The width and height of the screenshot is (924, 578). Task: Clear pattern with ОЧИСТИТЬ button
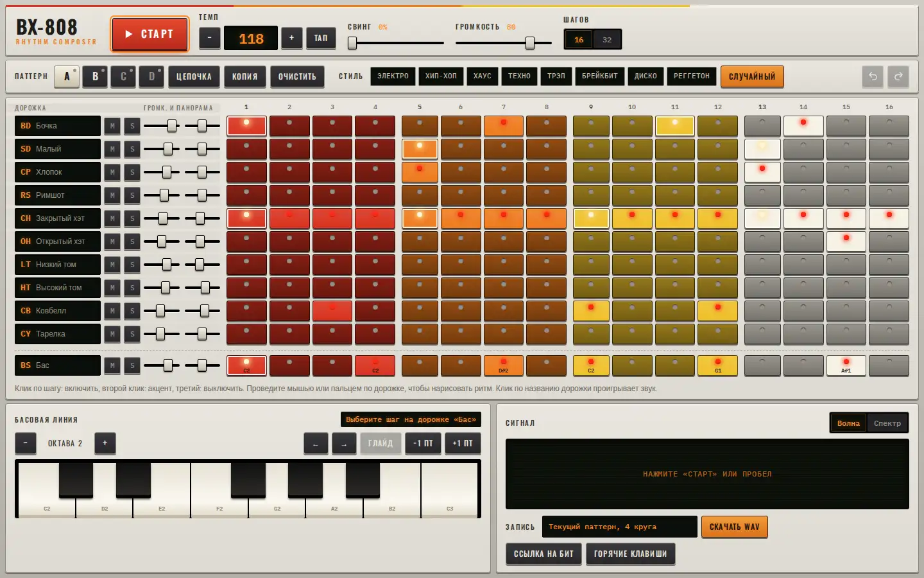pos(297,76)
